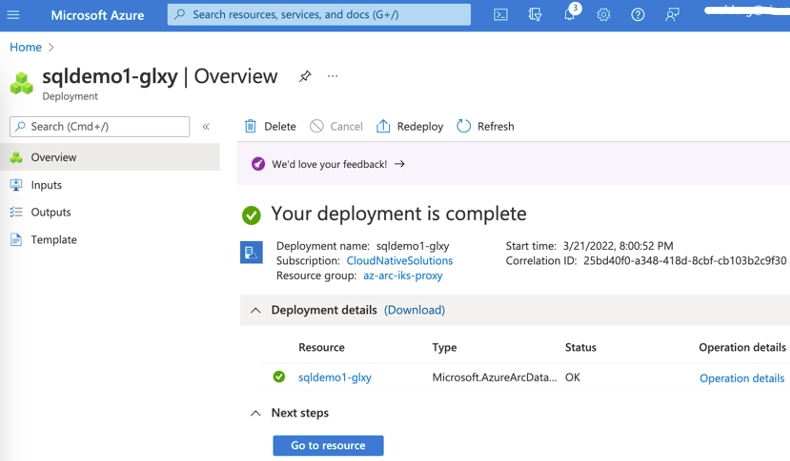Click the Correlation ID value 25bd40f0-a348
Screen dimensions: 790x461
point(685,260)
